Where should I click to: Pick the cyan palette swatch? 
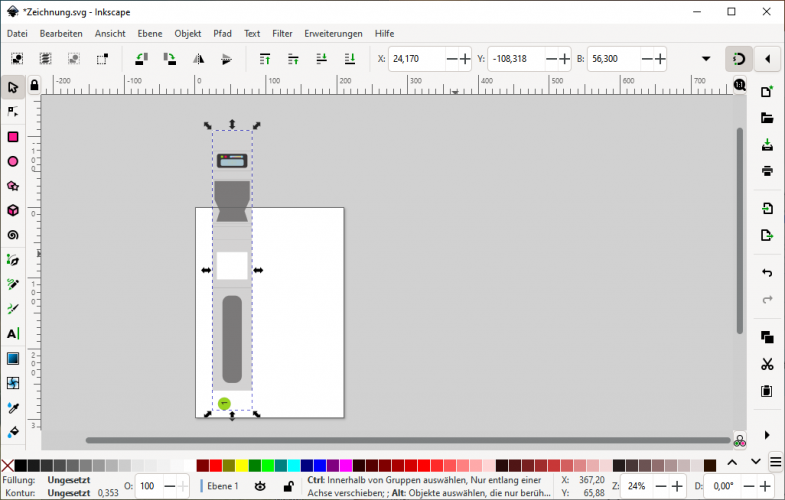pyautogui.click(x=294, y=465)
